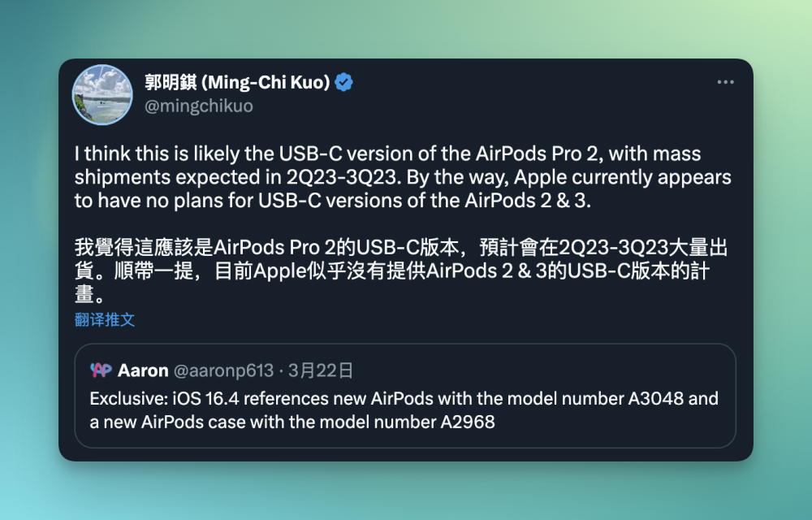Click "Exclusive: iOS 16.4" text in quote

164,398
